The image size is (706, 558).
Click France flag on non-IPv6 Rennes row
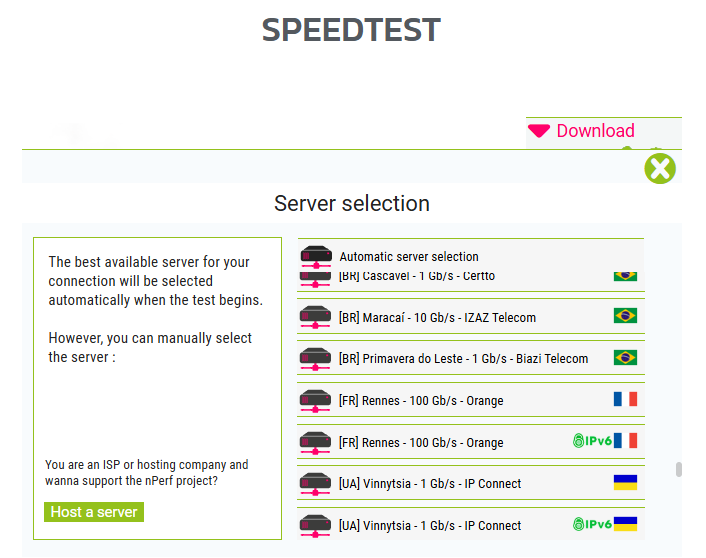coord(625,399)
